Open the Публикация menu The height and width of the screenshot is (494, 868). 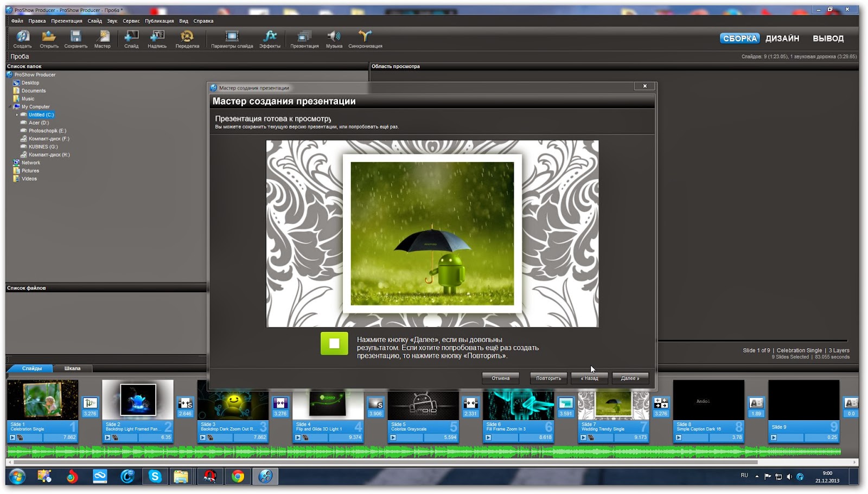tap(159, 21)
